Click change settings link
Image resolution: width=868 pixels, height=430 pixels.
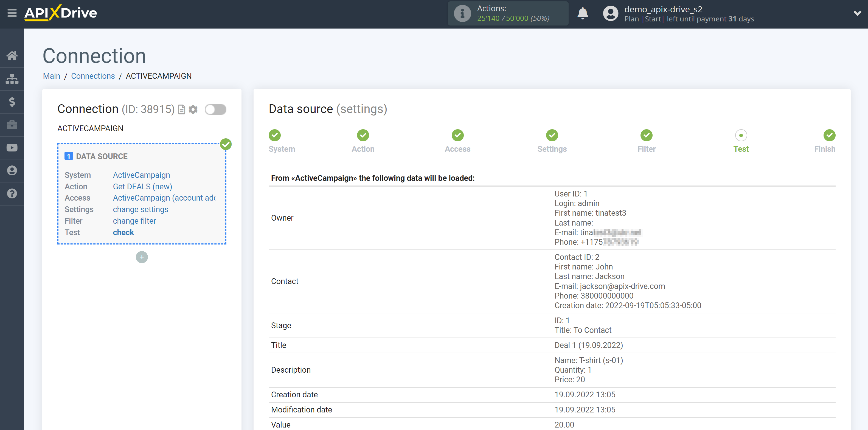click(141, 209)
